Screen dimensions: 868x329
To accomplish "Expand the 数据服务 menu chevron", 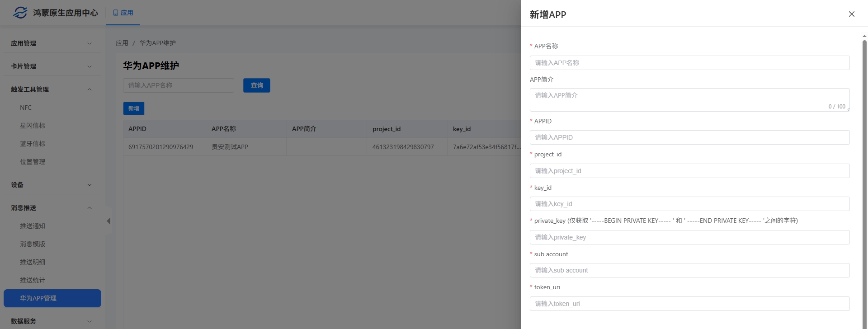I will [x=90, y=321].
